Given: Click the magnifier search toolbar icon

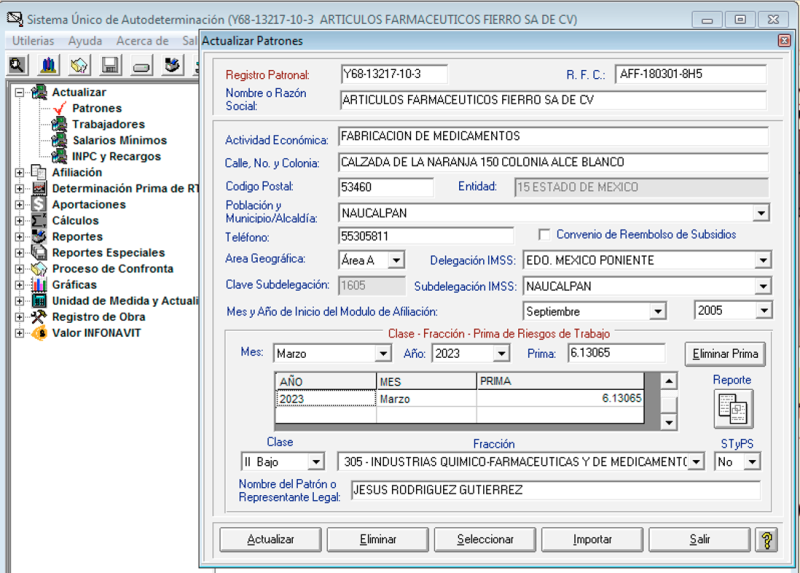Looking at the screenshot, I should [x=17, y=65].
